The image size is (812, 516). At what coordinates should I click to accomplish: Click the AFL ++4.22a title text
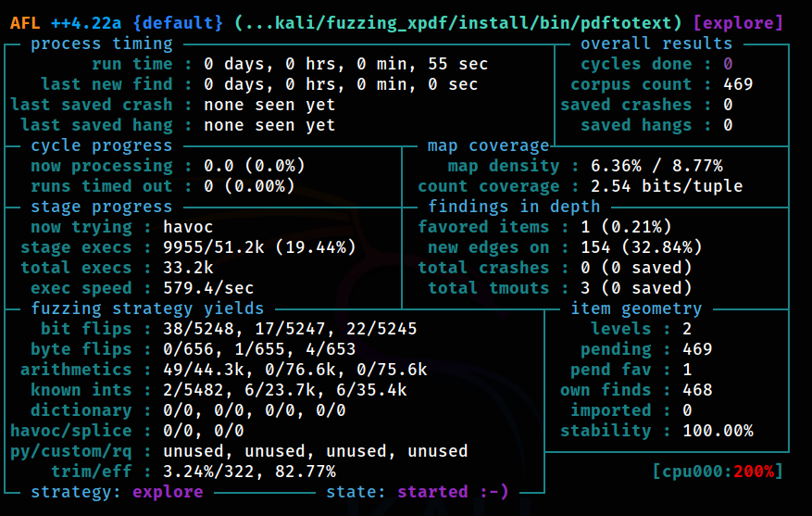66,23
